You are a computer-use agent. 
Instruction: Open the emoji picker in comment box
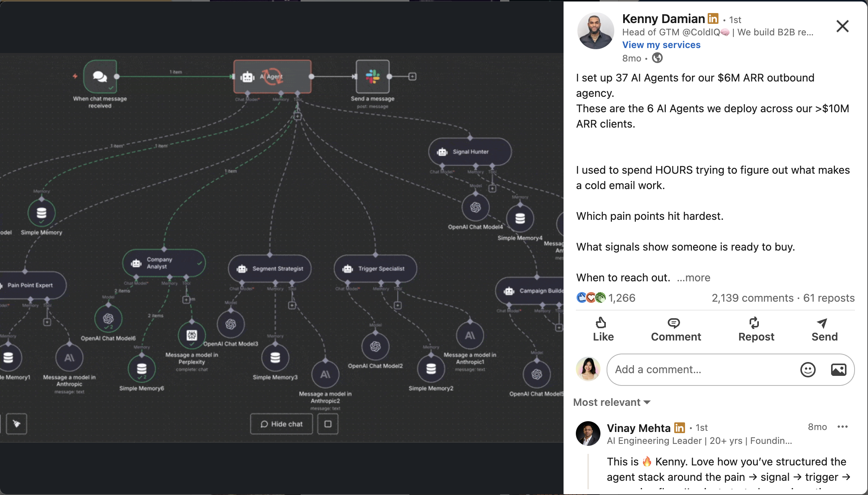(x=808, y=370)
